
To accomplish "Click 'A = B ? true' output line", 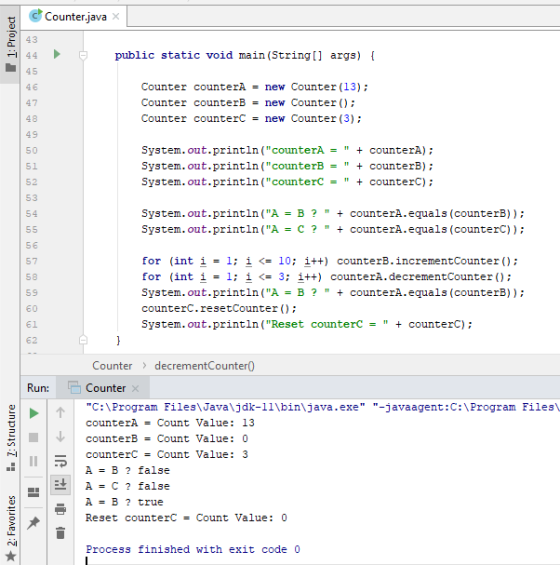I will click(x=124, y=502).
